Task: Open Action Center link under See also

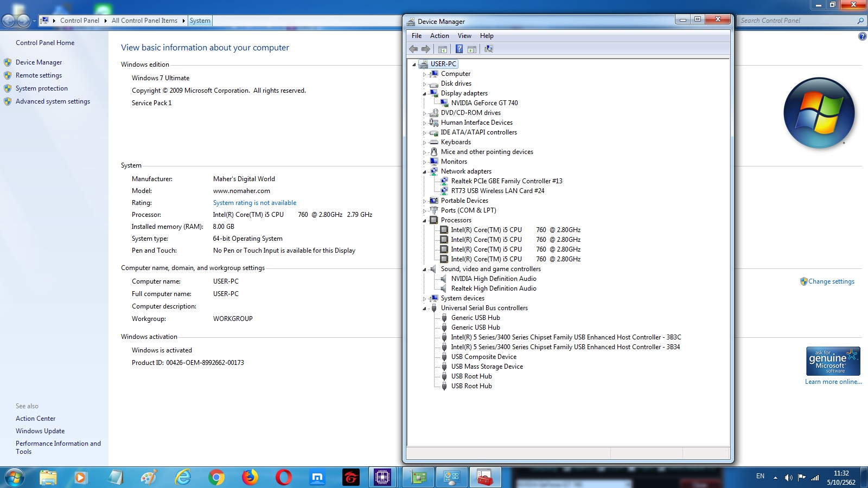Action: click(36, 419)
